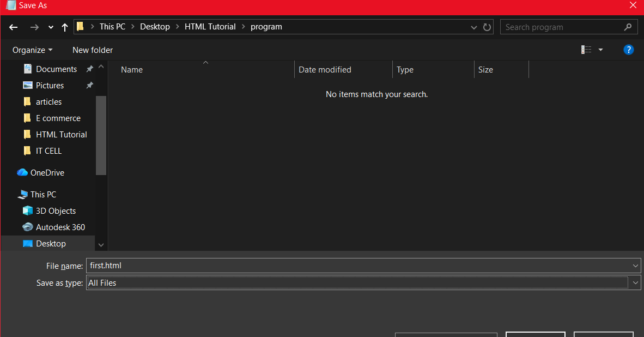
Task: Create a New folder
Action: click(x=93, y=50)
